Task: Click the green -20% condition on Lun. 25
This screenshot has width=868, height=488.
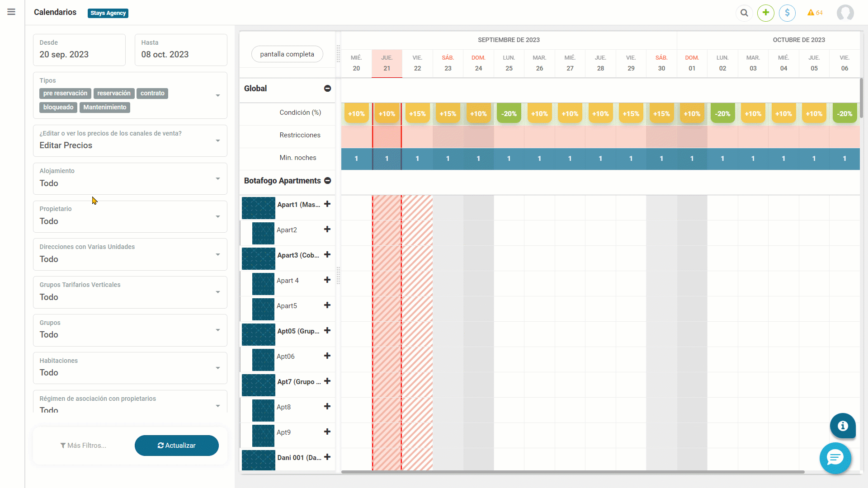Action: pyautogui.click(x=509, y=114)
